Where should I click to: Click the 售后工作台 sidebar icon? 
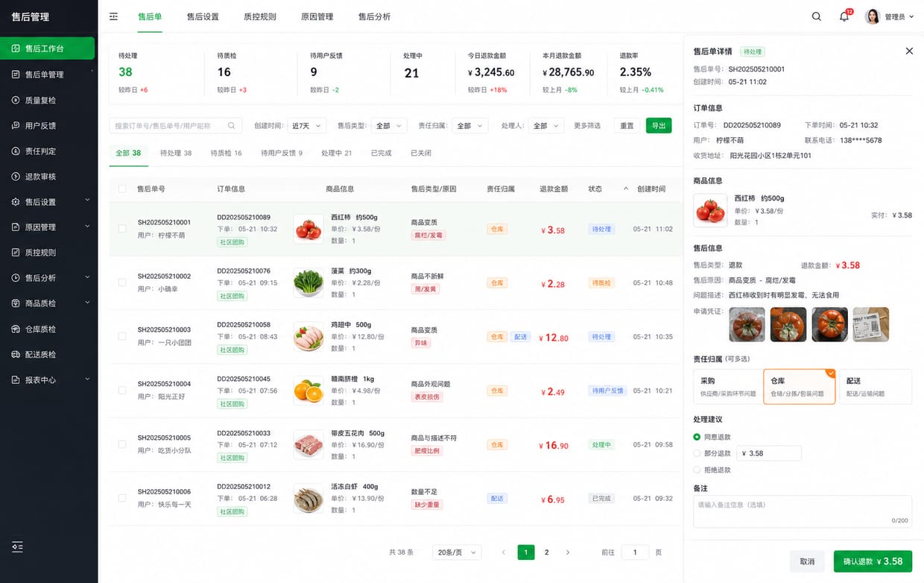tap(16, 48)
